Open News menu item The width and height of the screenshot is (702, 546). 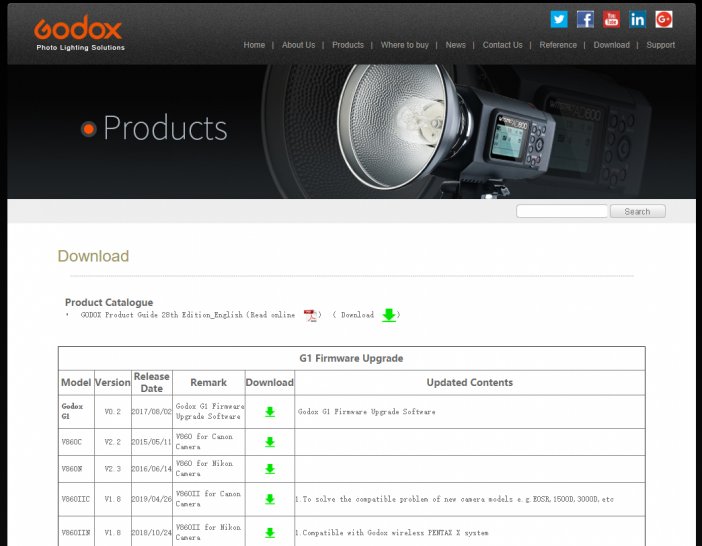pos(455,45)
